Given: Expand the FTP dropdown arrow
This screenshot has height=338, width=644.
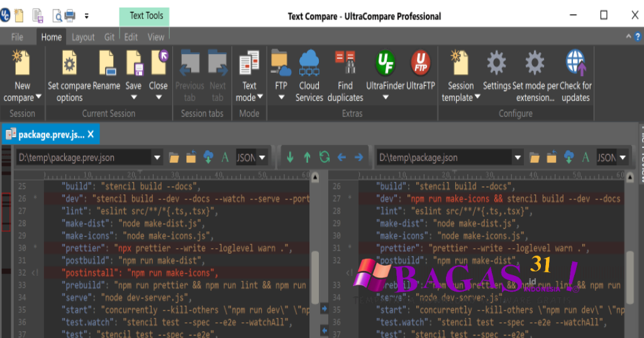Looking at the screenshot, I should [281, 97].
